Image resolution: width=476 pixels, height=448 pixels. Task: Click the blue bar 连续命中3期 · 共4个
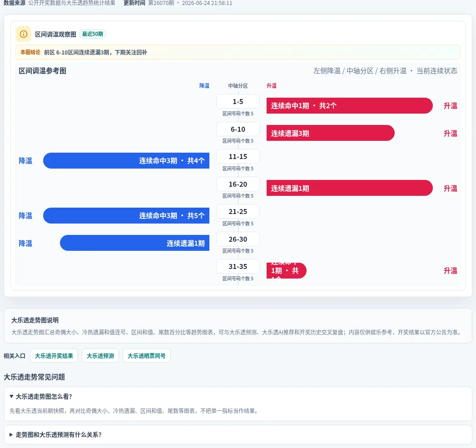[x=126, y=161]
